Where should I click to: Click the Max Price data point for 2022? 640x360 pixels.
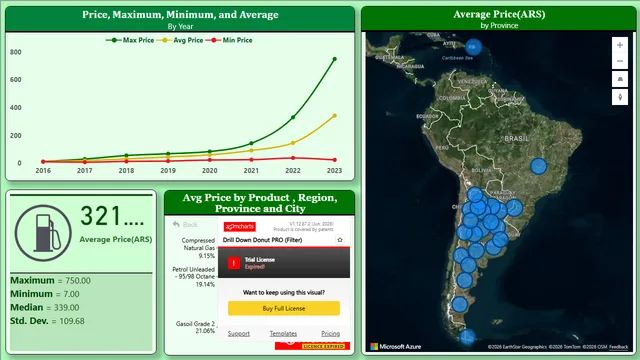[293, 117]
